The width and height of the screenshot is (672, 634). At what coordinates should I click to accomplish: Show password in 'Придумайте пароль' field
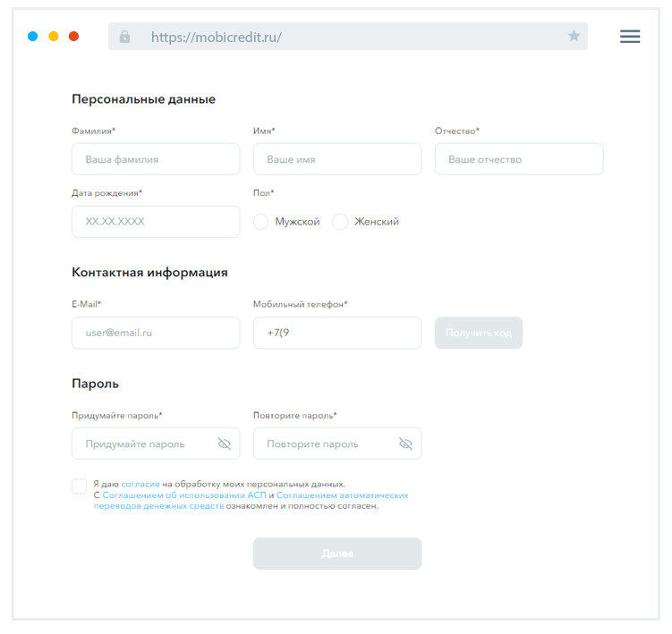point(224,444)
